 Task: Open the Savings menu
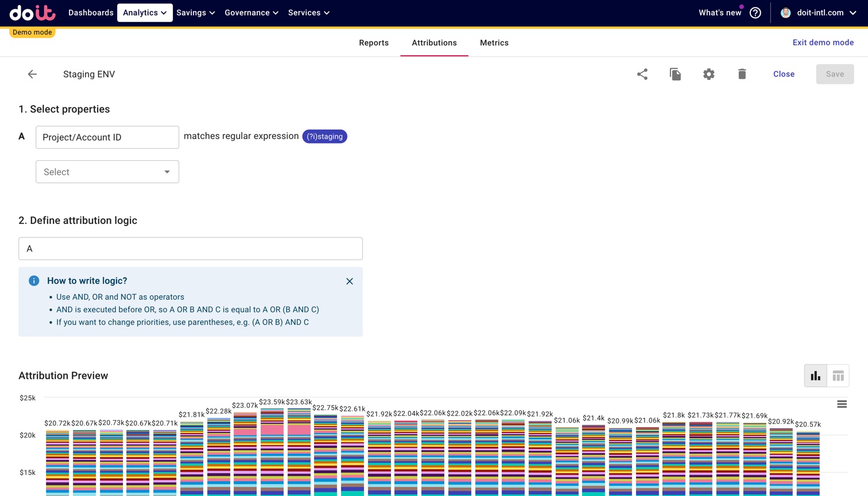click(x=195, y=13)
